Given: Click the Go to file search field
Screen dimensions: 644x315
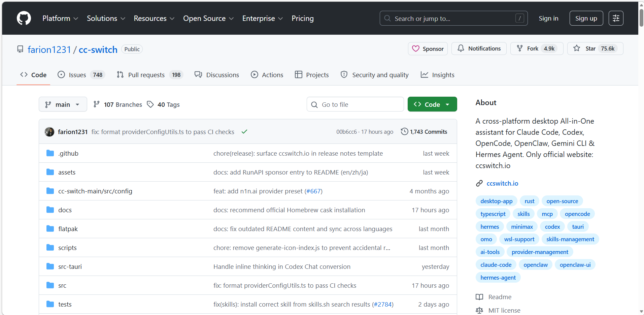Looking at the screenshot, I should [355, 104].
